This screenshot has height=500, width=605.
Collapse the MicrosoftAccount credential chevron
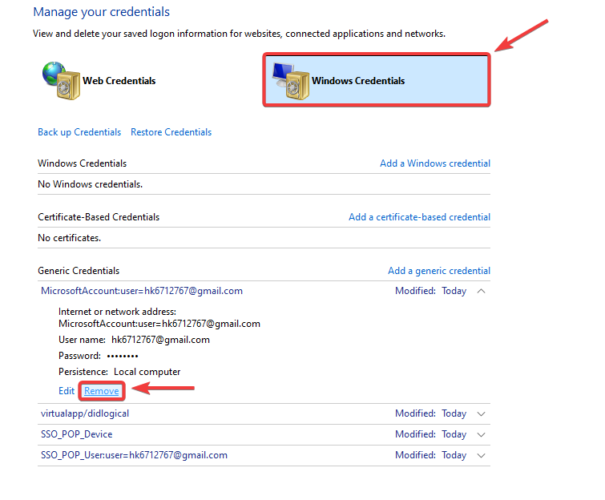[482, 291]
